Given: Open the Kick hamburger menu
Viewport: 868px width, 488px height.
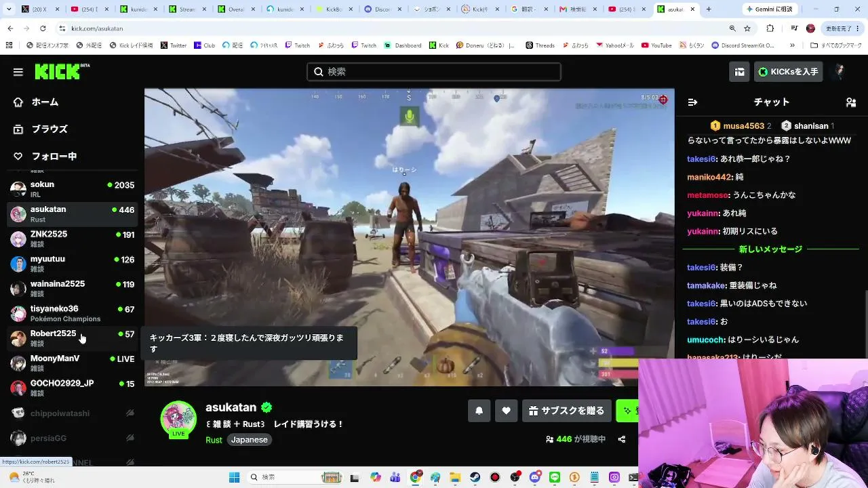Looking at the screenshot, I should [x=18, y=72].
